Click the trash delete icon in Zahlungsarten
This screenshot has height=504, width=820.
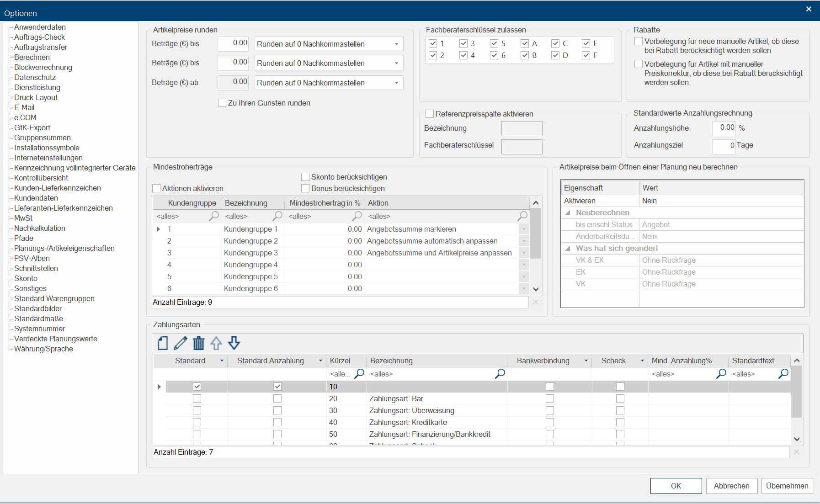198,343
